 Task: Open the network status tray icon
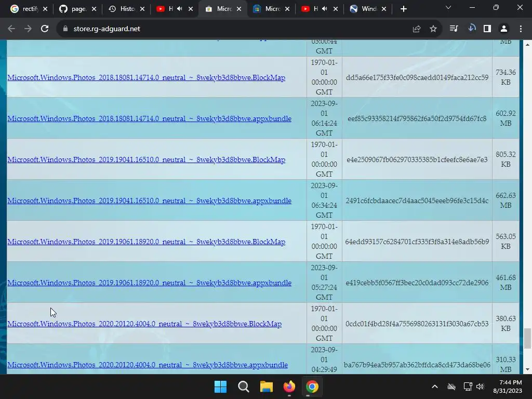click(468, 387)
